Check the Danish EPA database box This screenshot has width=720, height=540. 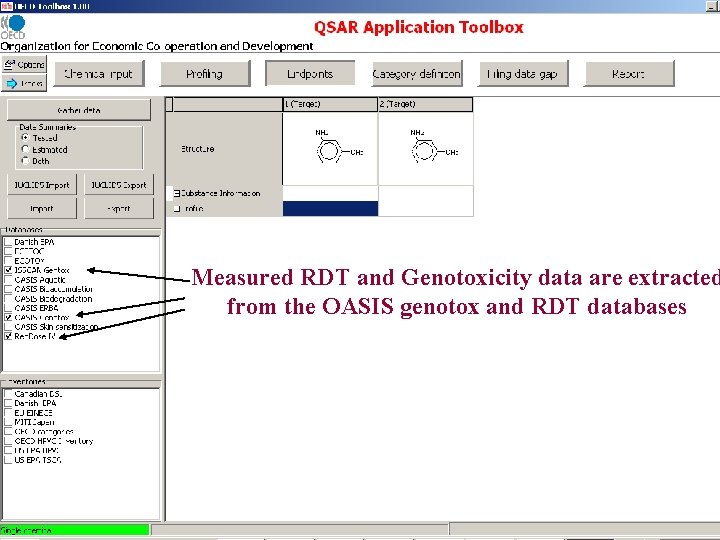[8, 242]
